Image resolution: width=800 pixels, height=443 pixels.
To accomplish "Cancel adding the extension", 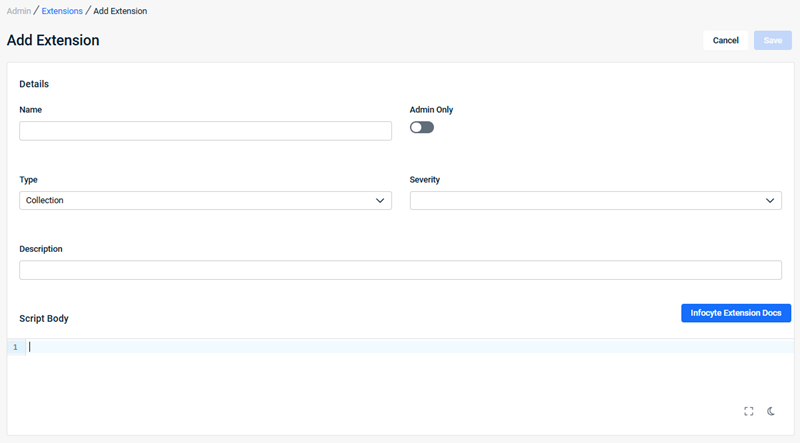I will (725, 40).
